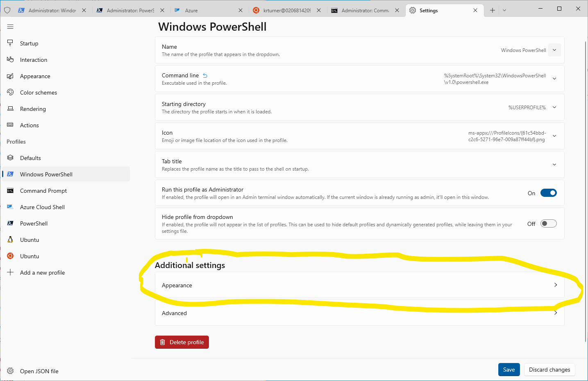Viewport: 588px width, 381px height.
Task: Expand the Name setting chevron
Action: pos(554,50)
